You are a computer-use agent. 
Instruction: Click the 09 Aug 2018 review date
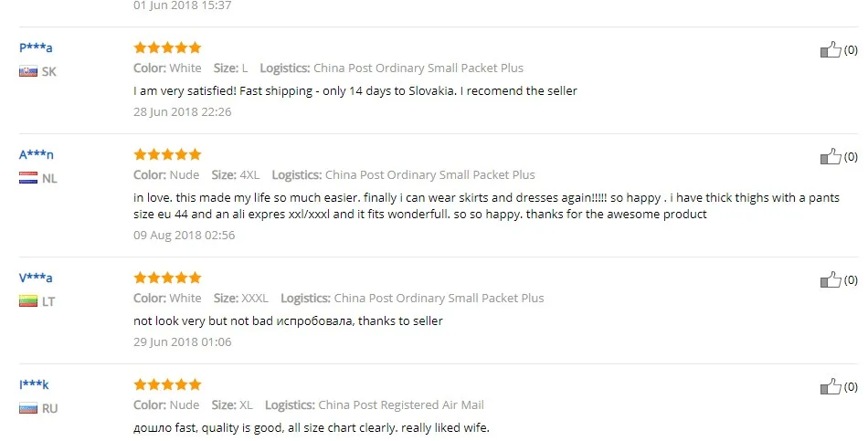184,235
